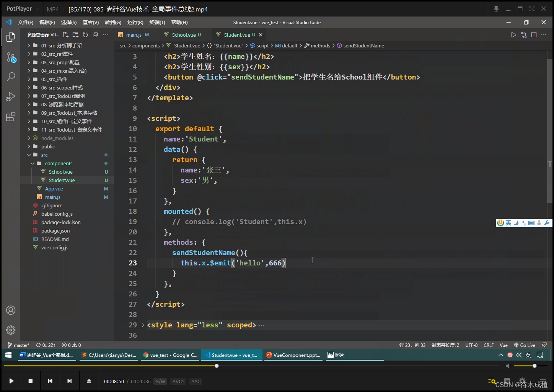
Task: Open explorer more actions ellipsis
Action: [105, 35]
